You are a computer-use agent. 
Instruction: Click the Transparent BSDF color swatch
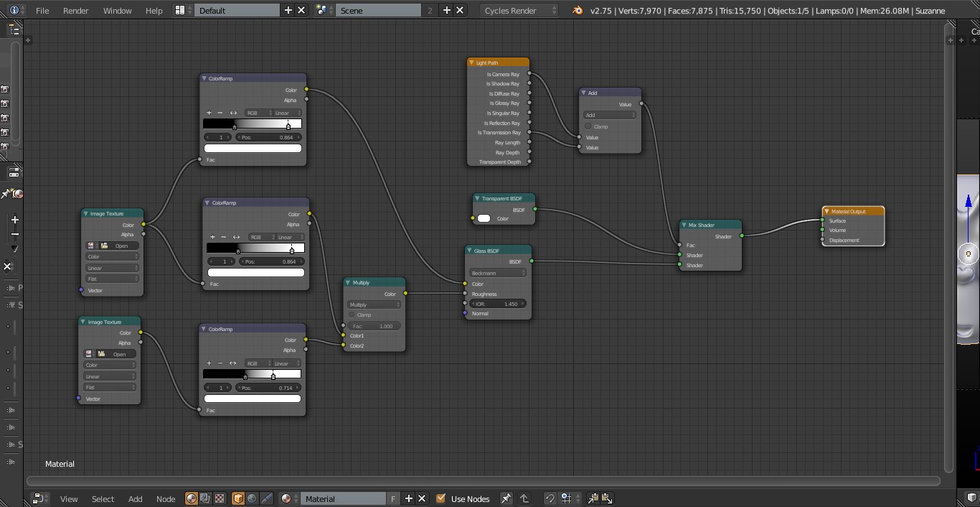point(484,218)
